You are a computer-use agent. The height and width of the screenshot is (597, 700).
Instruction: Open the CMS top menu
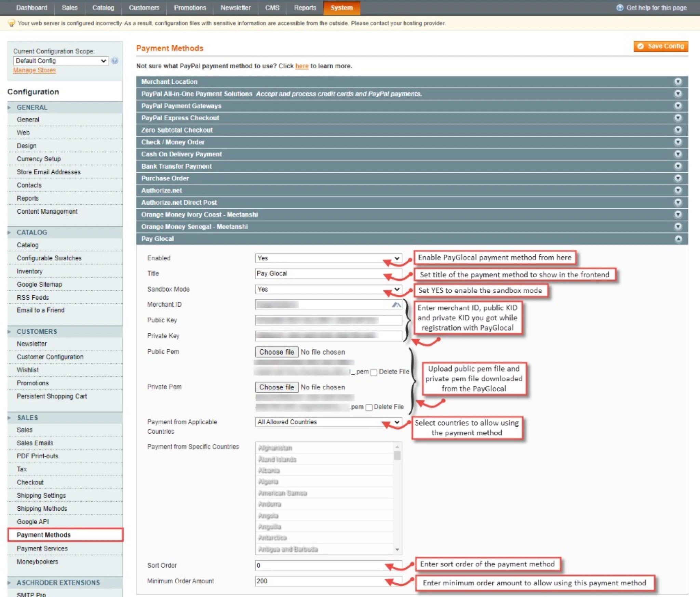point(272,8)
